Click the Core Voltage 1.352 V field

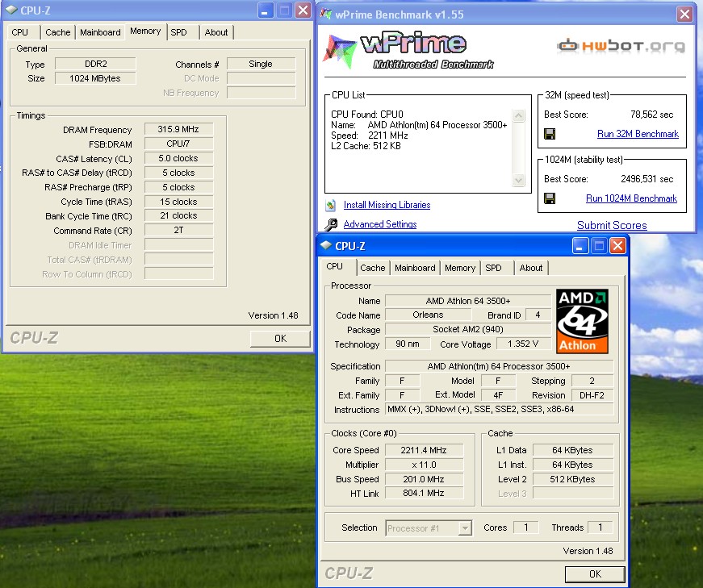523,344
